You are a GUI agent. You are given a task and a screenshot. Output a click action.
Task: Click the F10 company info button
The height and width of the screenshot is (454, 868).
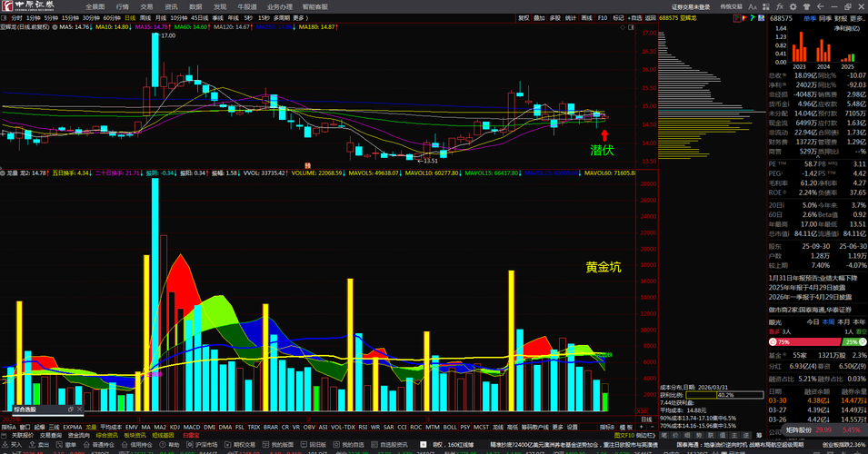click(x=603, y=18)
